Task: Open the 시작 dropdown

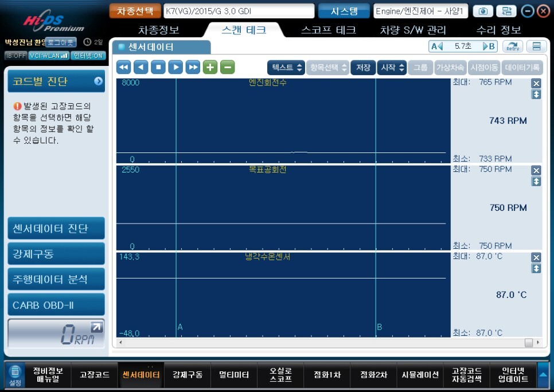Action: (x=392, y=68)
